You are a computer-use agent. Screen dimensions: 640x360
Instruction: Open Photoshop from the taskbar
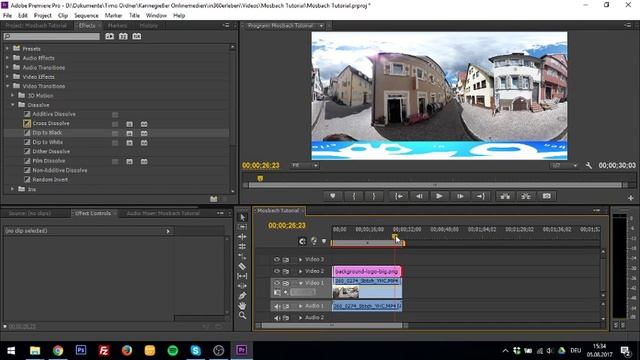[x=81, y=350]
